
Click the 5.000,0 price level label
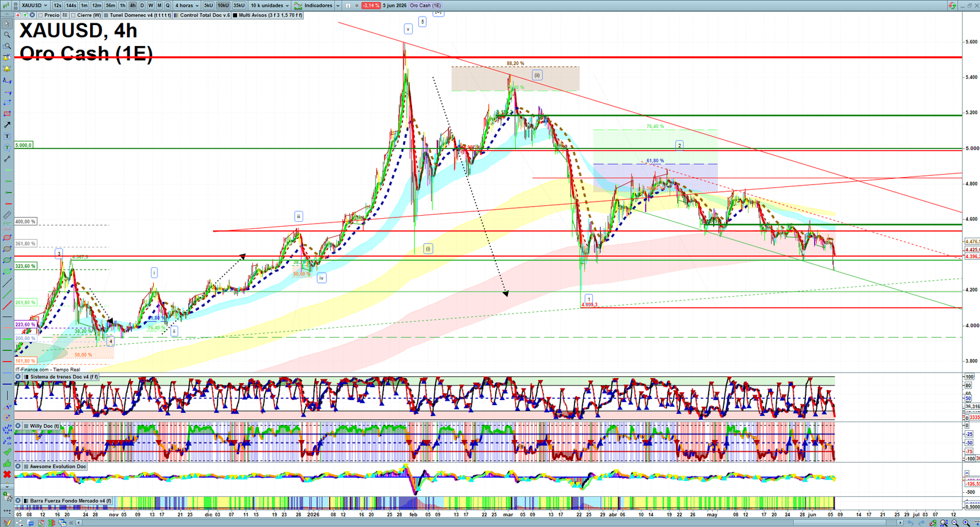(x=24, y=145)
